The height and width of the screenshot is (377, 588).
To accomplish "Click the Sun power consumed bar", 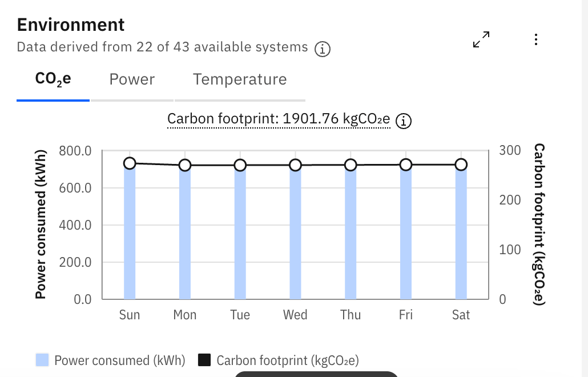I will 130,231.
